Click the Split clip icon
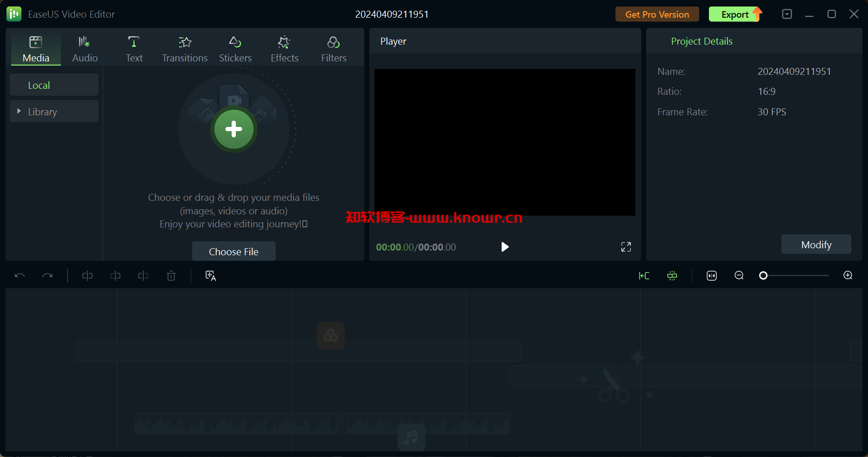868x457 pixels. coord(87,276)
